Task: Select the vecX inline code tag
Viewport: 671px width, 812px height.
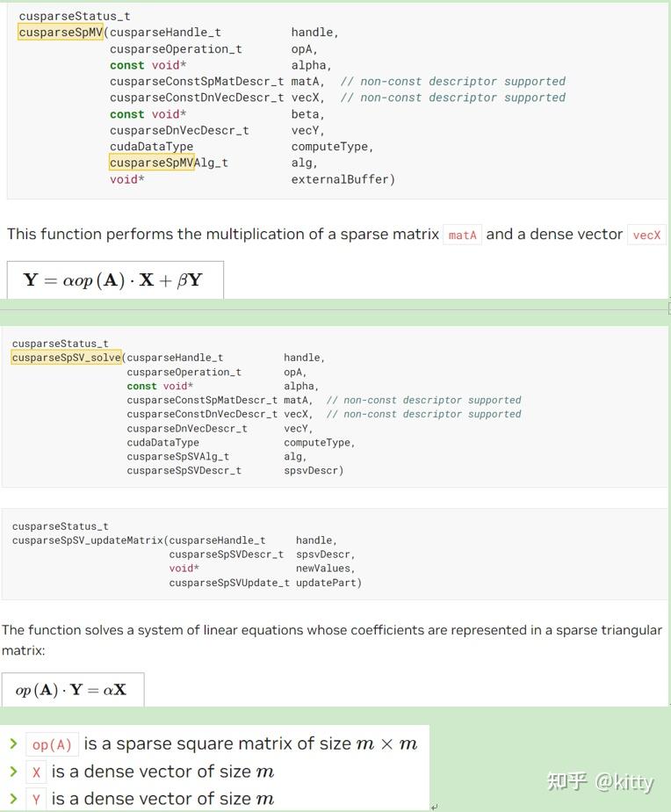Action: point(646,236)
